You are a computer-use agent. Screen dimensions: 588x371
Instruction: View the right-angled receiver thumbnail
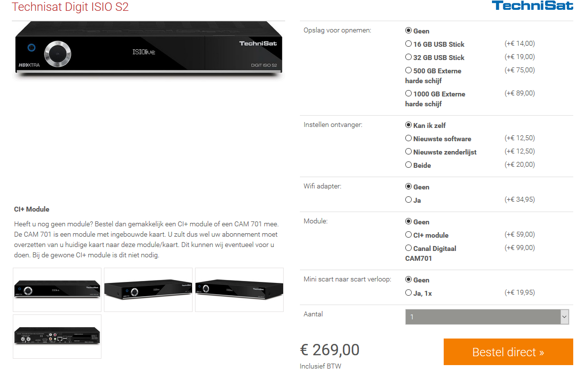pyautogui.click(x=239, y=290)
